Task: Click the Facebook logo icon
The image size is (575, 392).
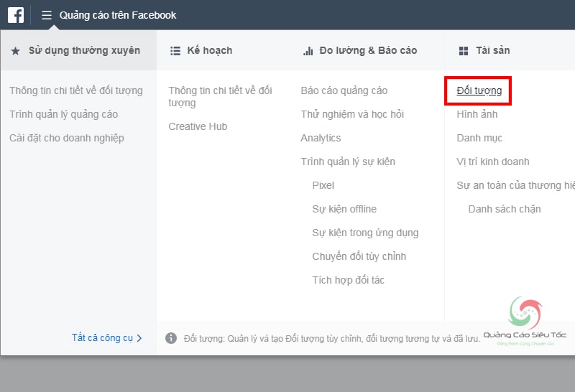Action: pos(16,15)
